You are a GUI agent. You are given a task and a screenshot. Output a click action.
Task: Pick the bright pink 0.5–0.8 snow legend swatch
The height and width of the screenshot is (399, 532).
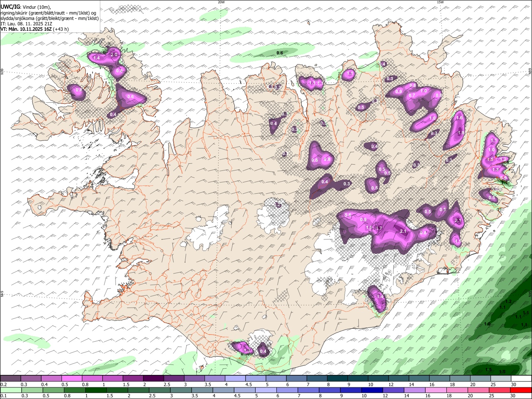[x=72, y=379]
